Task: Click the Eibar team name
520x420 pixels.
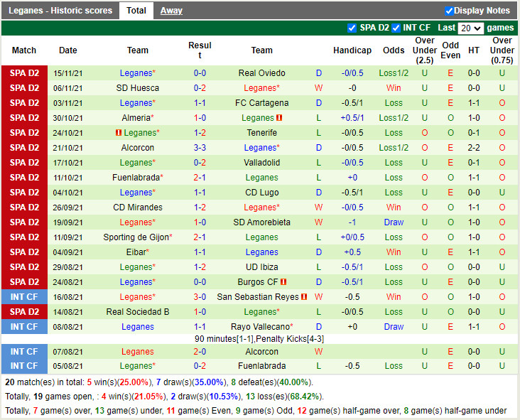Action: [138, 252]
